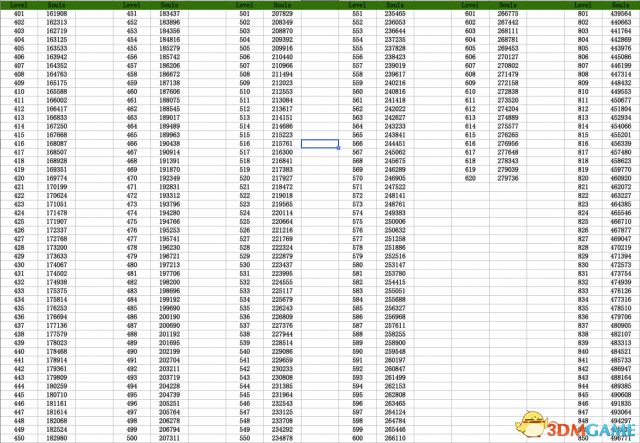640x443 pixels.
Task: Select souls value 241418
Action: pos(395,100)
